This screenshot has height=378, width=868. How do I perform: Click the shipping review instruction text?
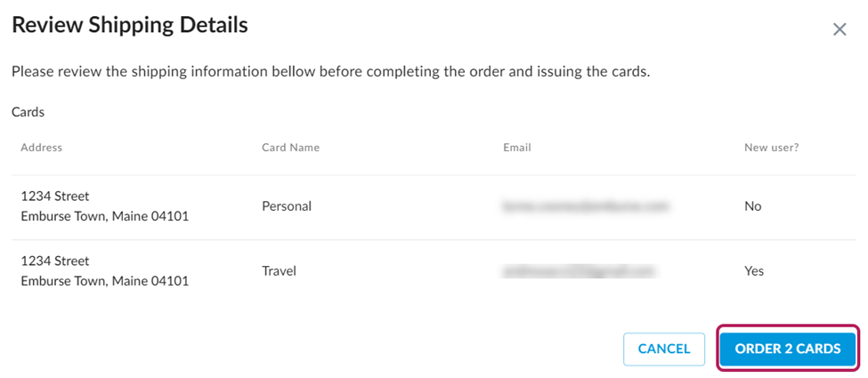point(330,71)
